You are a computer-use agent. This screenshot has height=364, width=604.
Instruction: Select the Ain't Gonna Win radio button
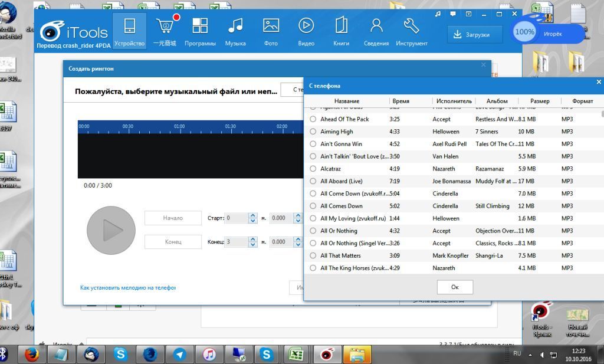click(x=313, y=144)
